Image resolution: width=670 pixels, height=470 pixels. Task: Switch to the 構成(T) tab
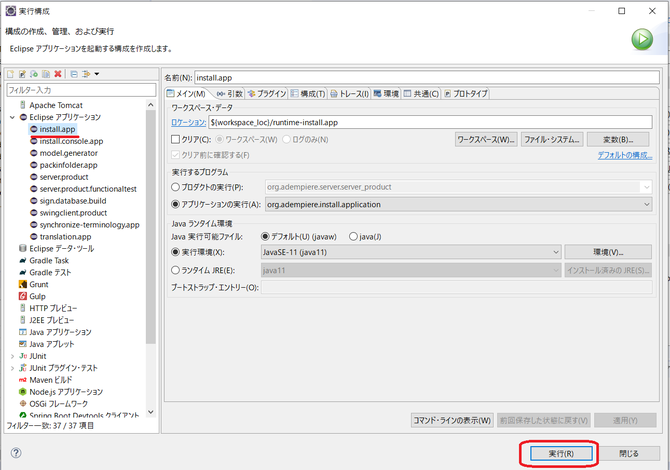(x=308, y=94)
